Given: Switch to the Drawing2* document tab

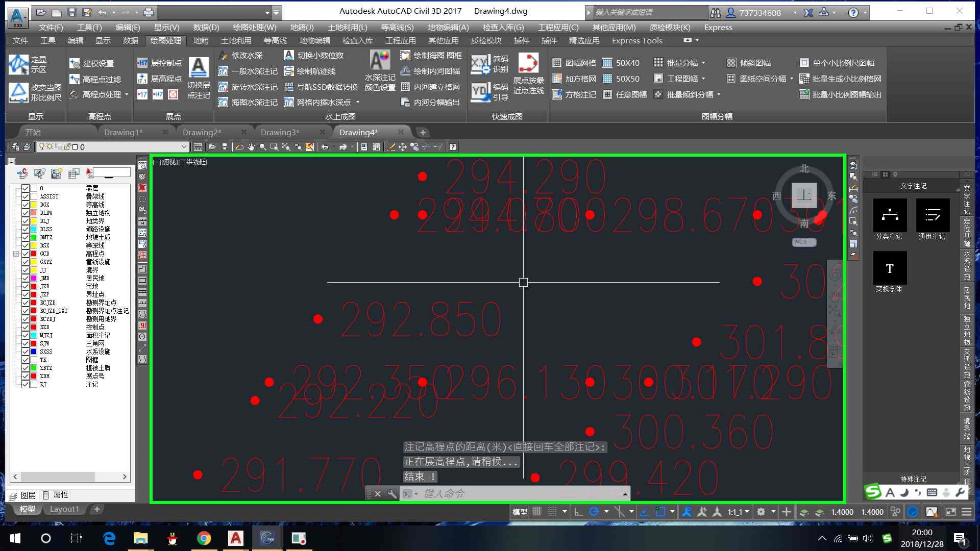Looking at the screenshot, I should (x=202, y=132).
